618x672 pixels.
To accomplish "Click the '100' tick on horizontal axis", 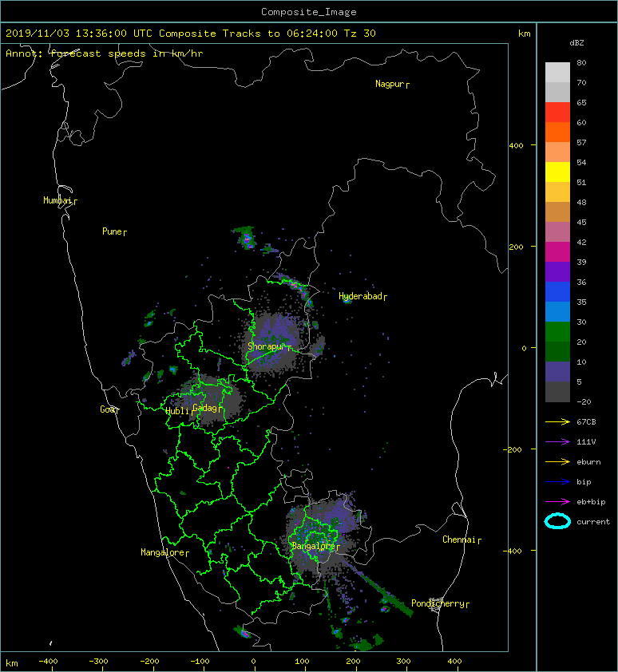I will point(303,662).
